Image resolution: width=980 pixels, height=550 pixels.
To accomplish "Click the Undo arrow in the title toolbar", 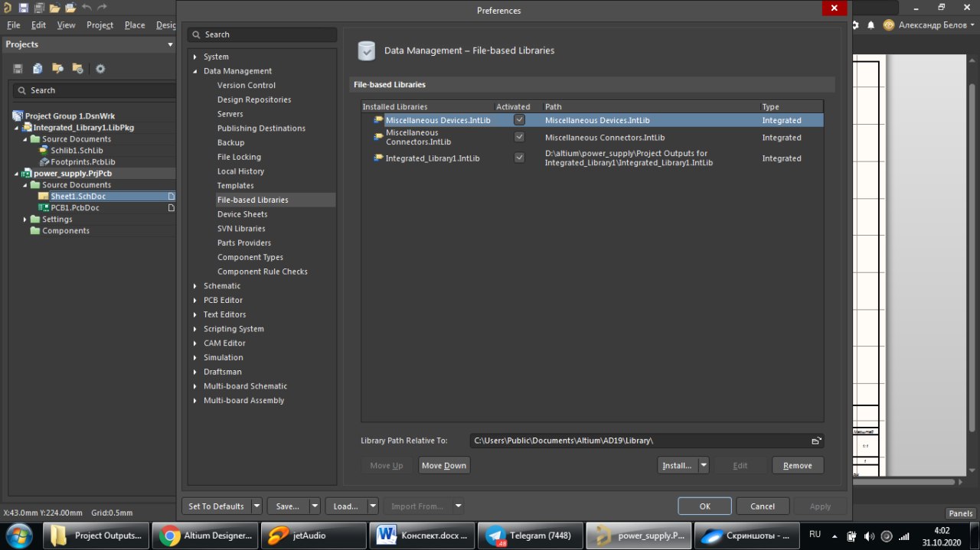I will pos(87,8).
